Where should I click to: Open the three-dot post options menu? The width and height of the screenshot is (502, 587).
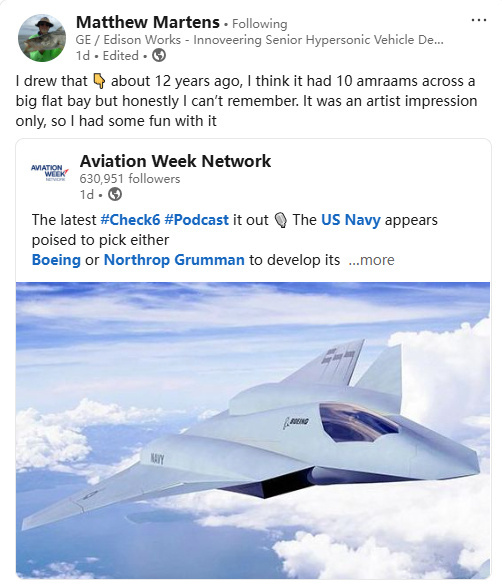tap(478, 20)
